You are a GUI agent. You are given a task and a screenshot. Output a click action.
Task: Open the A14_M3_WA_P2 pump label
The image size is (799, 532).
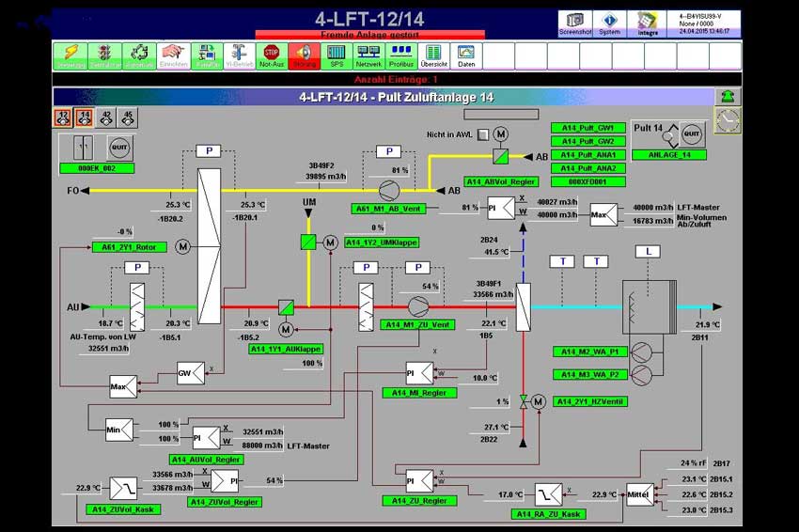tap(589, 374)
